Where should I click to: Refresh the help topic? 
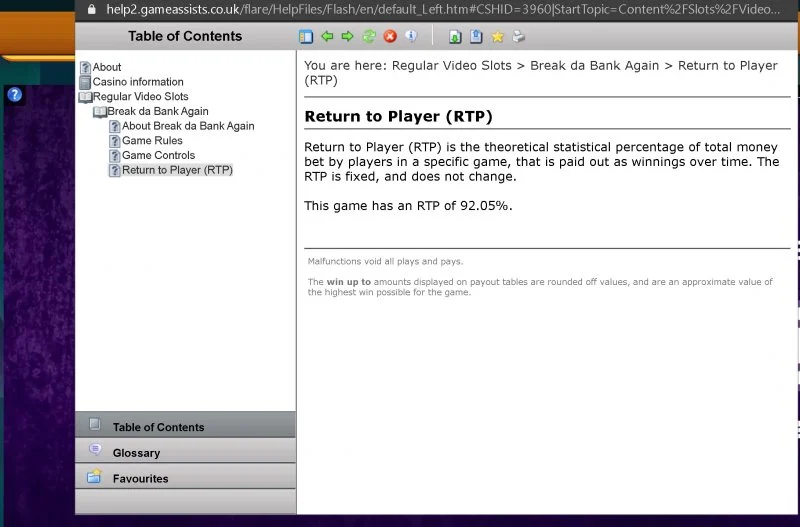pyautogui.click(x=369, y=36)
